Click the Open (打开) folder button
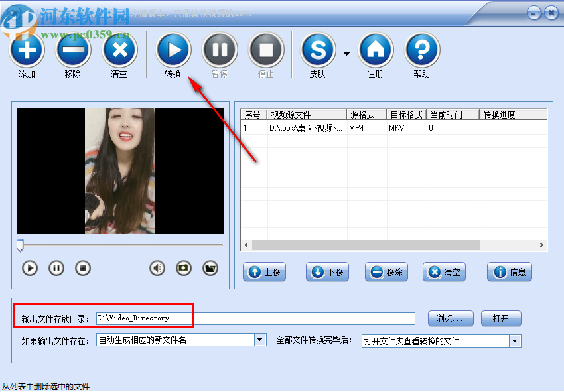This screenshot has height=392, width=564. (501, 318)
